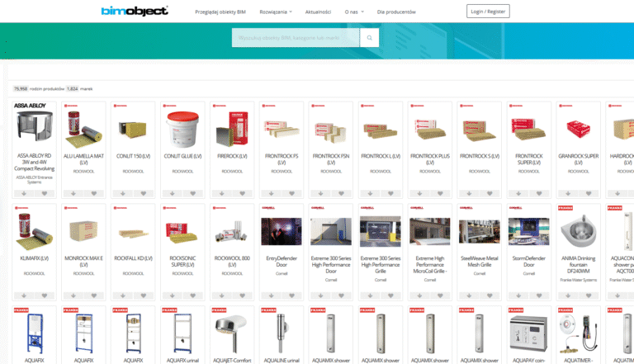The height and width of the screenshot is (364, 634).
Task: Open SteelWeave Metal Mesh Grille title
Action: tap(480, 262)
